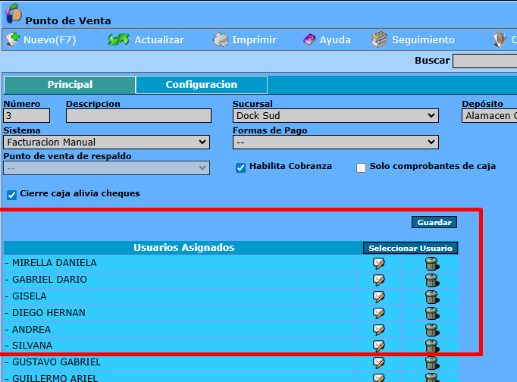Screen dimensions: 517x382
Task: Open the Punto de venta de respaldo dropdown
Action: point(107,168)
